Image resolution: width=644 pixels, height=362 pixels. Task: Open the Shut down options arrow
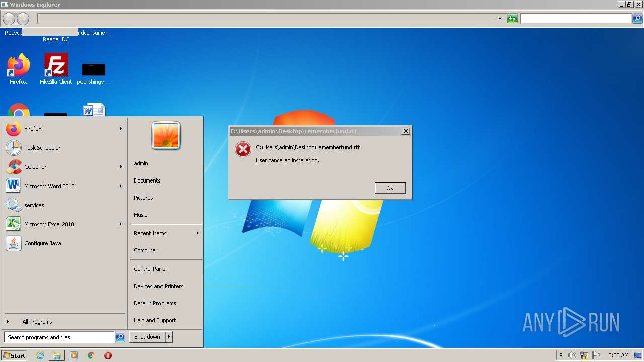(x=169, y=337)
